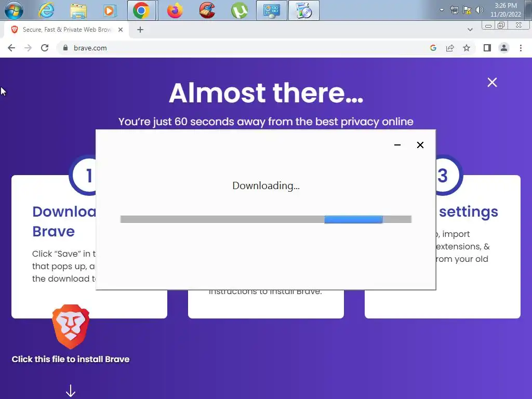Image resolution: width=532 pixels, height=399 pixels.
Task: Open Windows Media Player taskbar icon
Action: pos(110,11)
